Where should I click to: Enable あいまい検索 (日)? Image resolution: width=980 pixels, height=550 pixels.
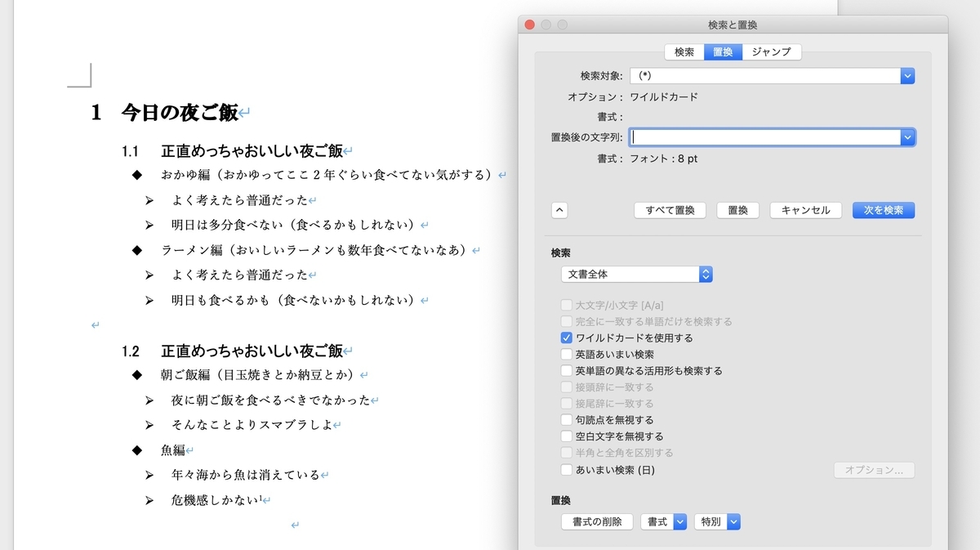[566, 469]
